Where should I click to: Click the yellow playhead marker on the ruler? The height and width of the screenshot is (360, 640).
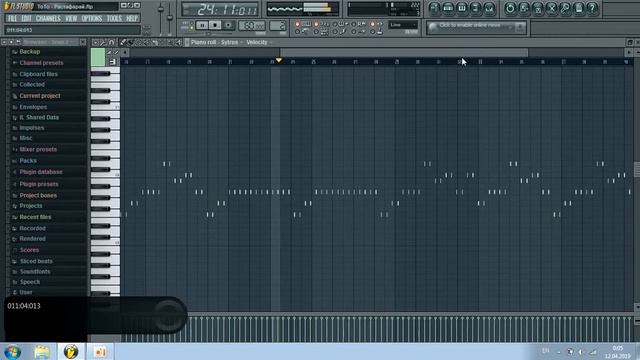279,60
